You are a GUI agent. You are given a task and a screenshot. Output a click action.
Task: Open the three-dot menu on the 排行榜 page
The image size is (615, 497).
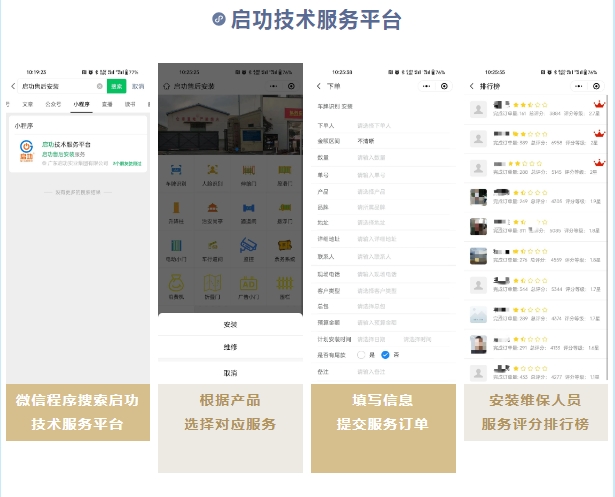[579, 86]
